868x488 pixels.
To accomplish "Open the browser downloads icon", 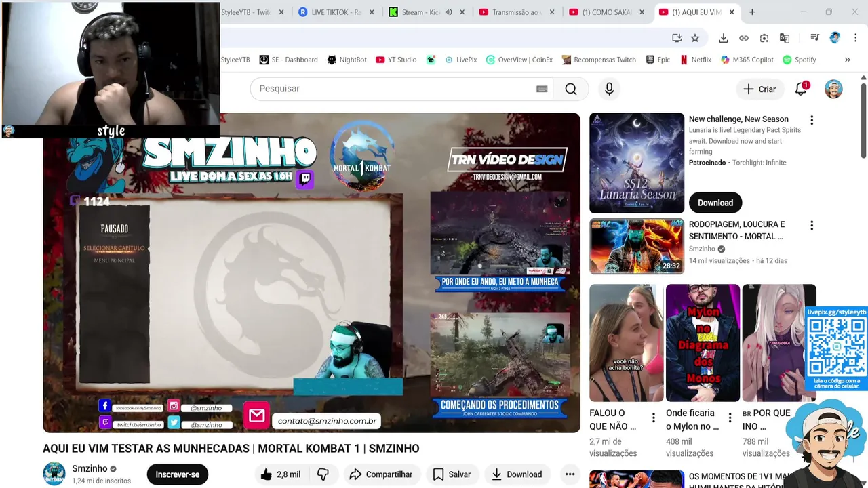I will 724,38.
